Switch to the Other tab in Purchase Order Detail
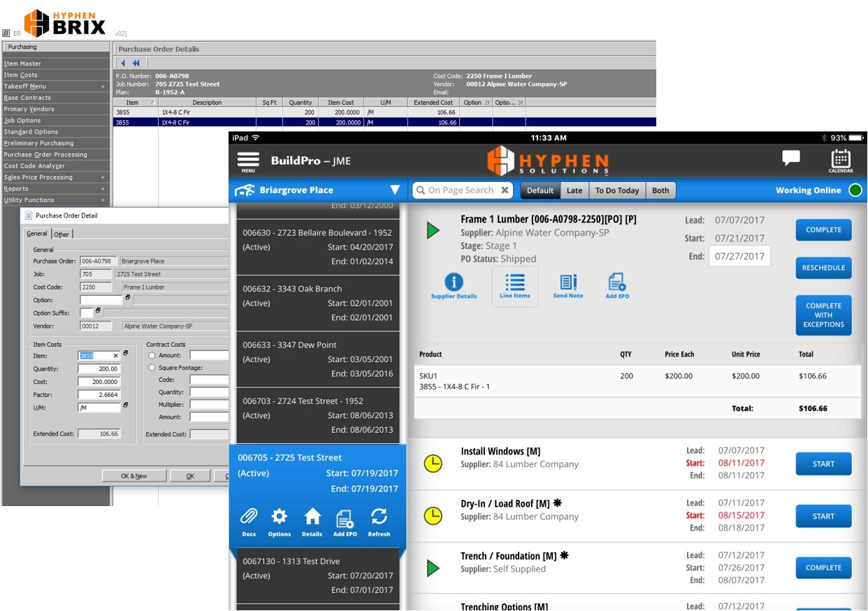Screen dimensions: 868x611 click(x=62, y=234)
